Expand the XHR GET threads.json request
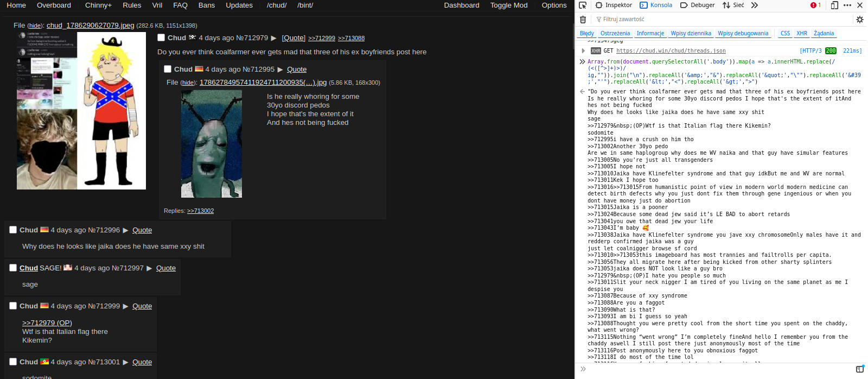 coord(583,50)
